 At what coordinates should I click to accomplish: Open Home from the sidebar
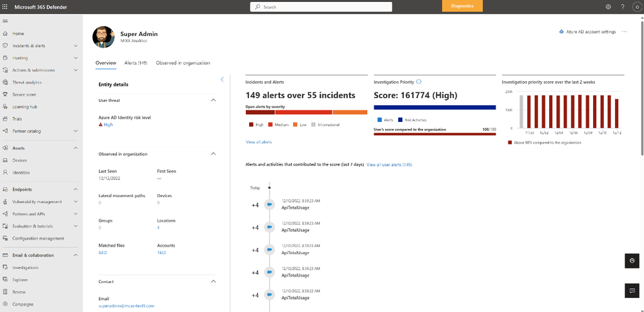pyautogui.click(x=18, y=34)
